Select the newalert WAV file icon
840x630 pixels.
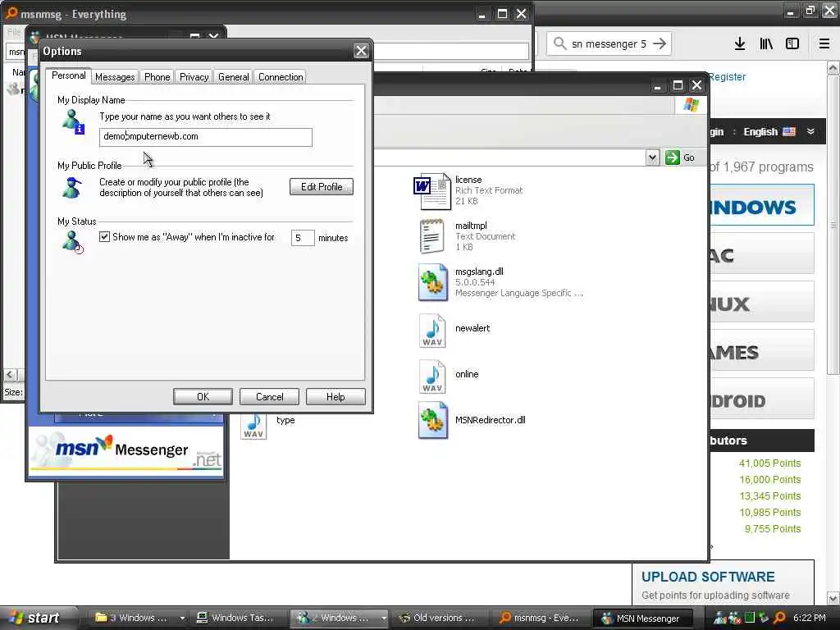tap(433, 331)
